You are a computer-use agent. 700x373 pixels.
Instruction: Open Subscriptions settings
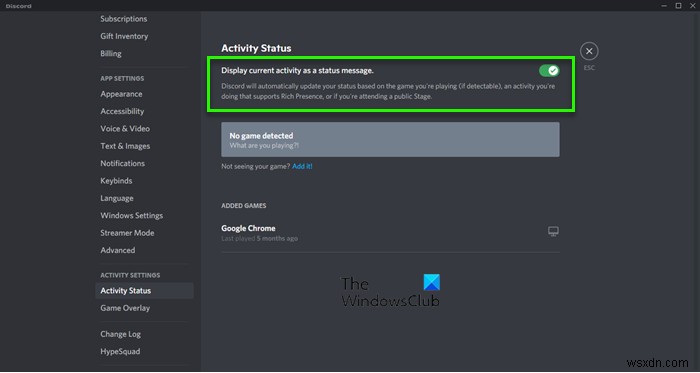(124, 19)
